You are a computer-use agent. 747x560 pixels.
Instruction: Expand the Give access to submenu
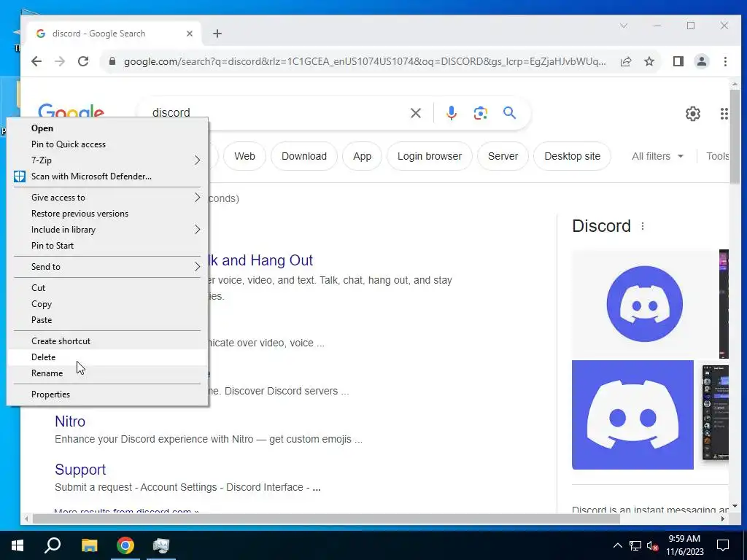click(107, 198)
